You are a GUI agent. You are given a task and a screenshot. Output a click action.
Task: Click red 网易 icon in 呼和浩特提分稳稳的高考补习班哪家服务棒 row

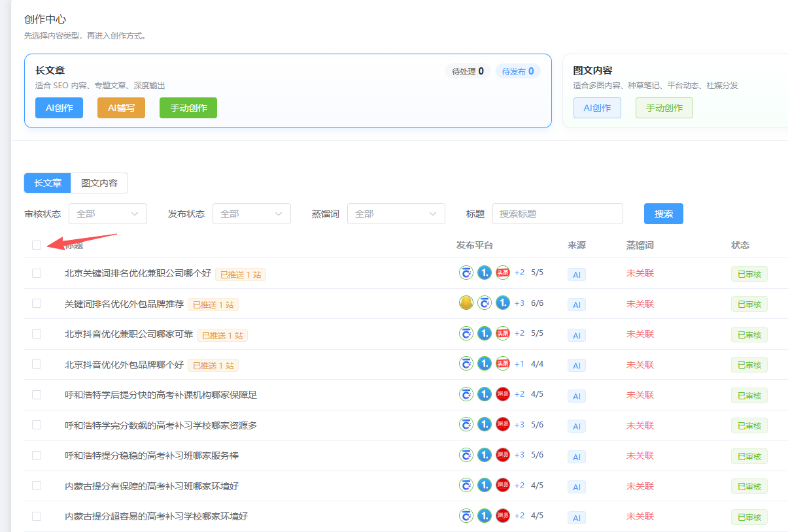click(503, 455)
